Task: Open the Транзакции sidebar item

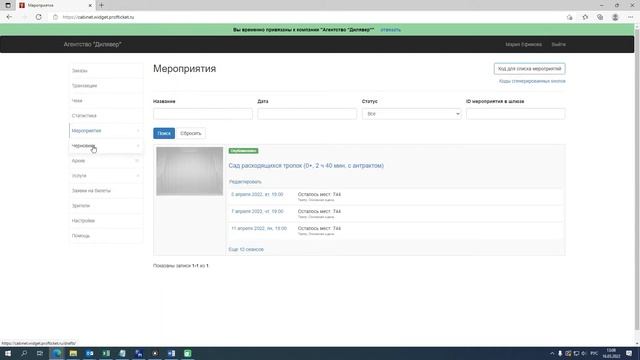Action: click(x=106, y=86)
